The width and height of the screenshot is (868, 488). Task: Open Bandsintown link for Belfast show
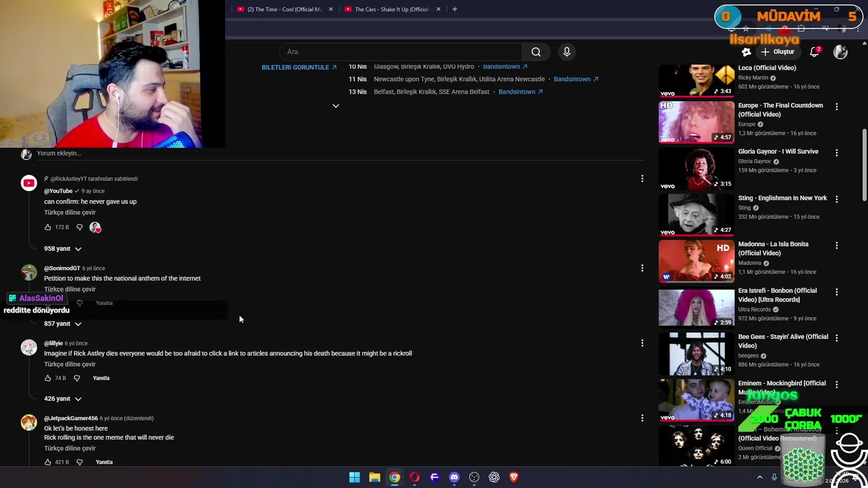pyautogui.click(x=521, y=91)
